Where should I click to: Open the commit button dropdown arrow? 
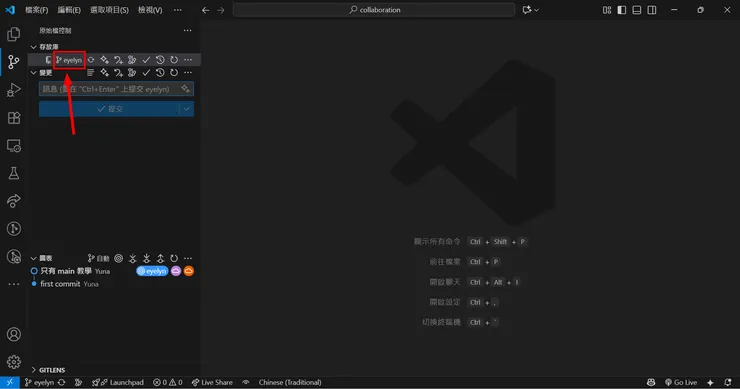(187, 109)
